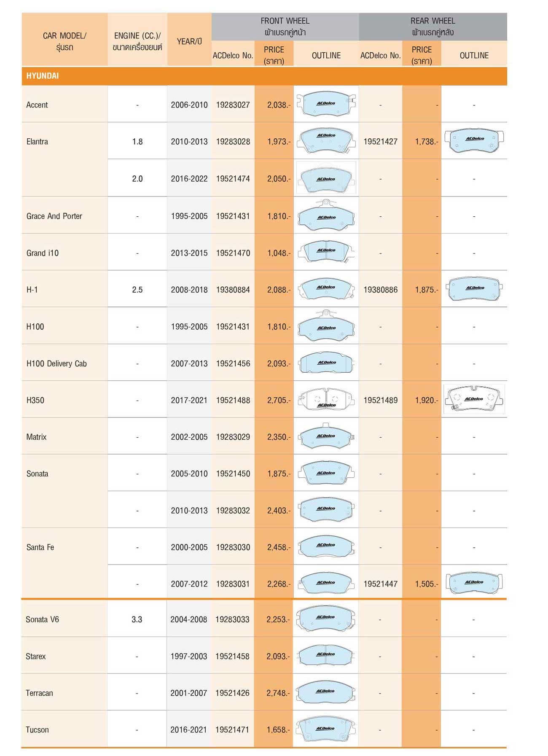
Task: Click ACDelco part number 19283027
Action: point(233,105)
